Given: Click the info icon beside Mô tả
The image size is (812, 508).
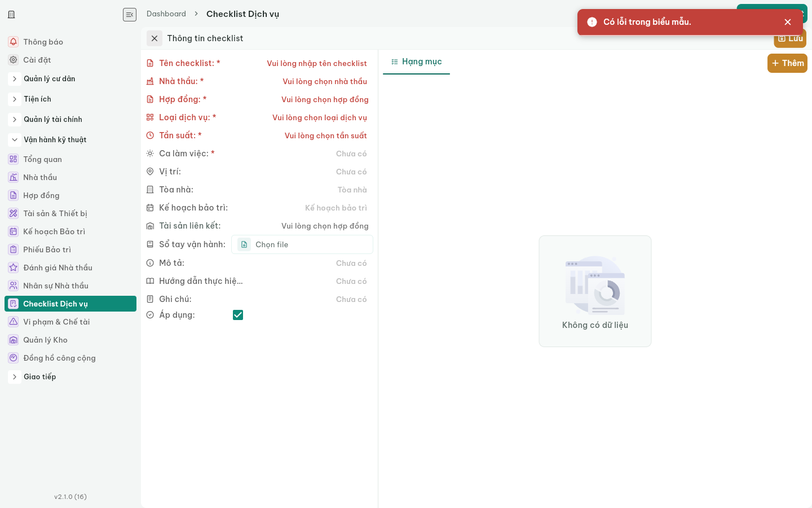Looking at the screenshot, I should tap(150, 263).
